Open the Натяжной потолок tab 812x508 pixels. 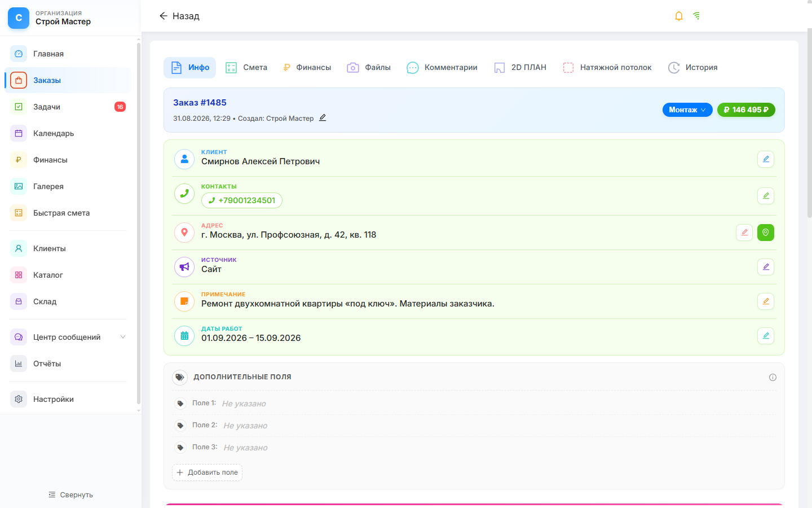click(x=607, y=68)
